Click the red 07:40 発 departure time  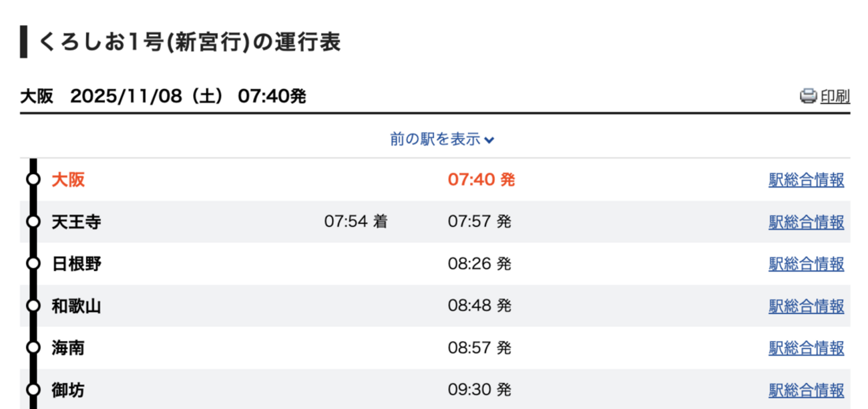(x=481, y=180)
